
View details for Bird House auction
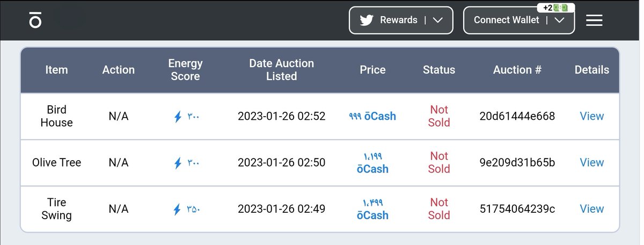coord(592,116)
